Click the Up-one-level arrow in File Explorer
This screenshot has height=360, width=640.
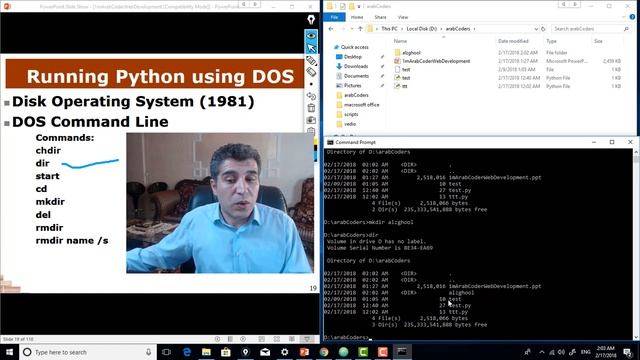360,29
